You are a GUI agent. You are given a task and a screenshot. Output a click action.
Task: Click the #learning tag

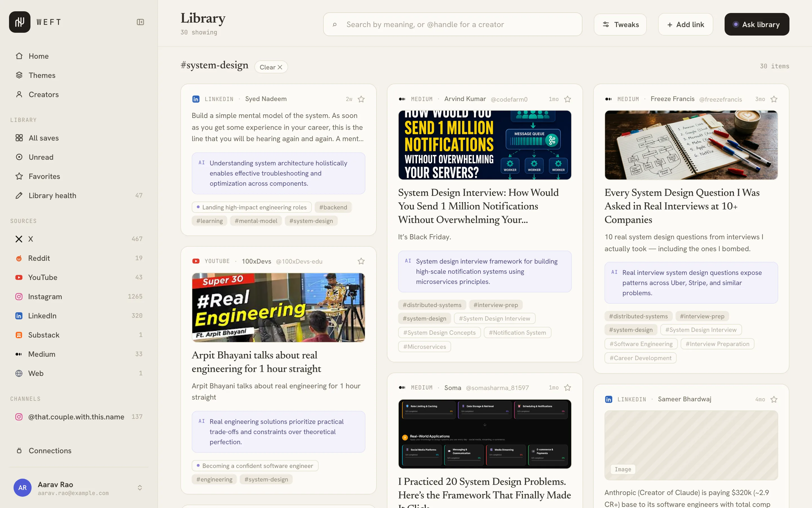pos(209,221)
